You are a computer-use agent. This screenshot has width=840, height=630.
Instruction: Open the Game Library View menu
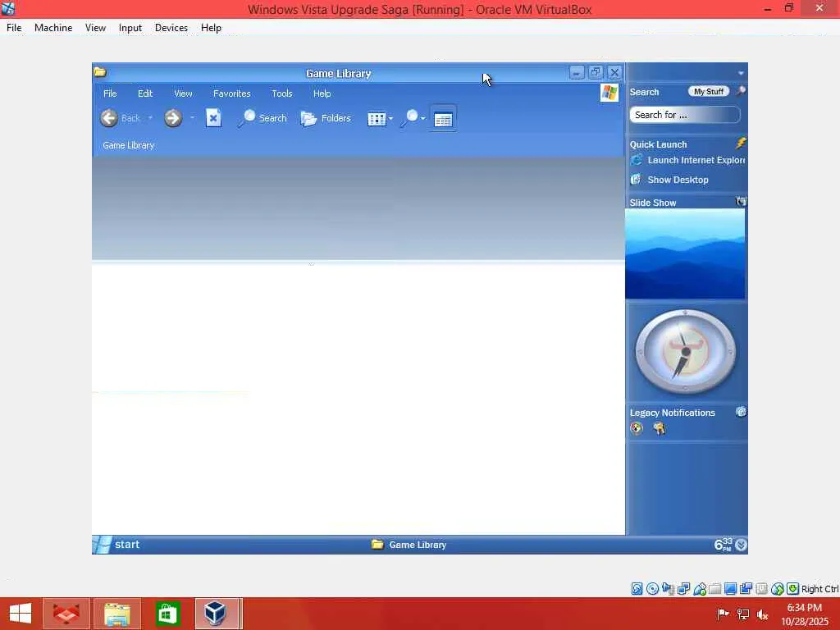(x=183, y=94)
